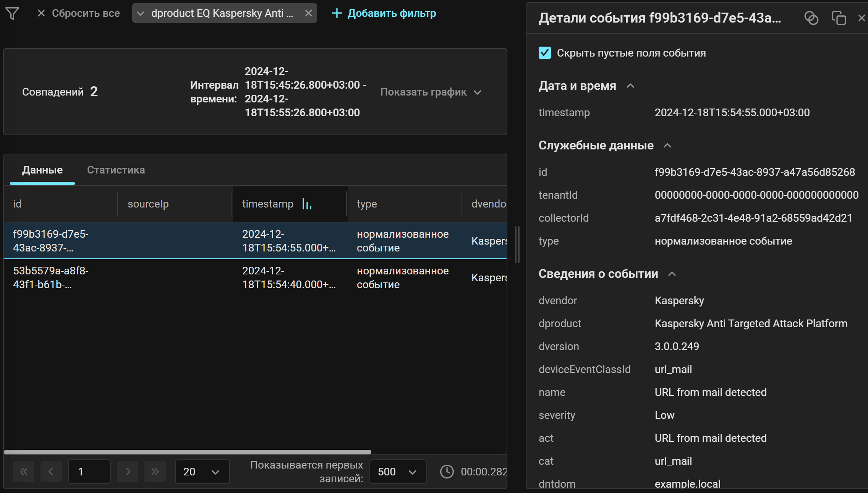Click the severity value Low
Viewport: 868px width, 493px height.
click(x=664, y=415)
